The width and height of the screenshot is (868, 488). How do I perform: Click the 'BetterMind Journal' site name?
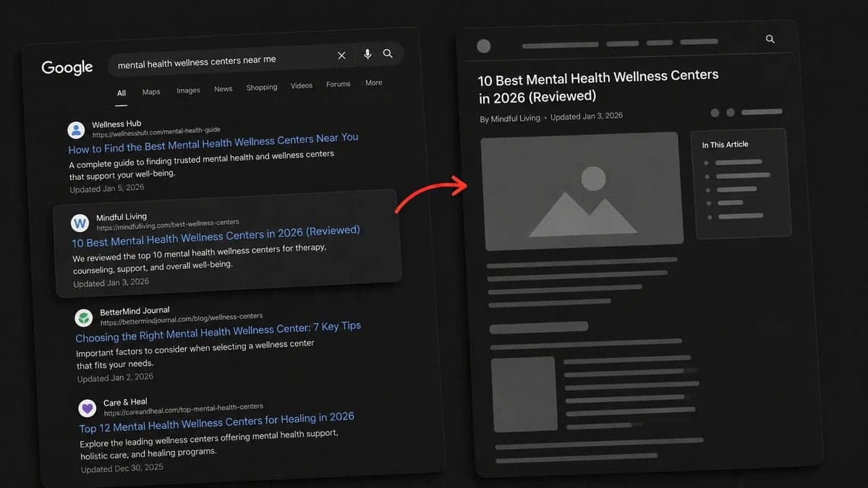(135, 312)
